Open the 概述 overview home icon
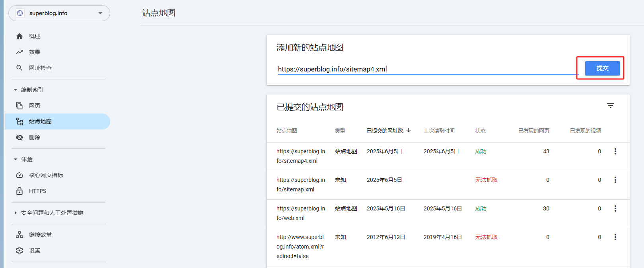The height and width of the screenshot is (268, 644). [x=19, y=36]
